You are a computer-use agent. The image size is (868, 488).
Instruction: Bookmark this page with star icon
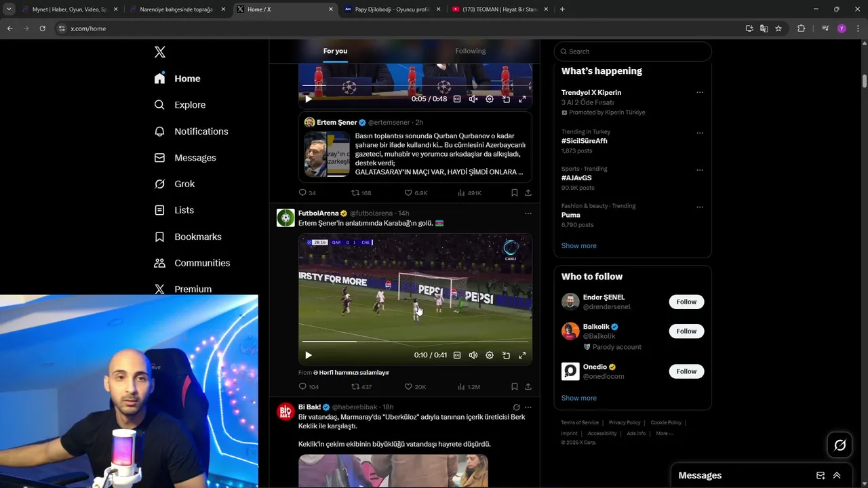point(778,28)
